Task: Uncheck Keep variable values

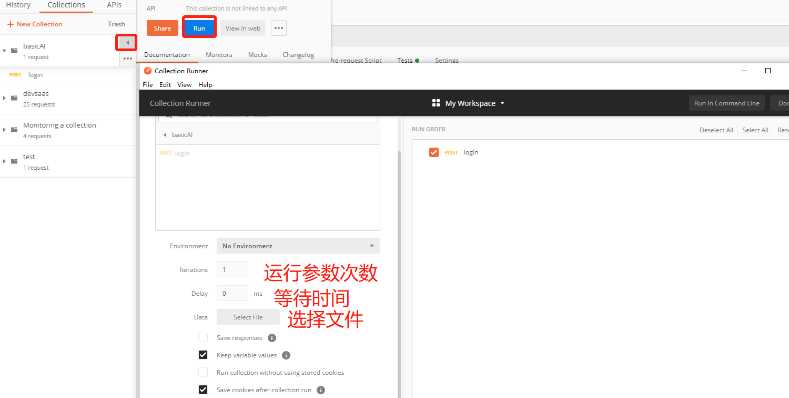Action: [203, 355]
